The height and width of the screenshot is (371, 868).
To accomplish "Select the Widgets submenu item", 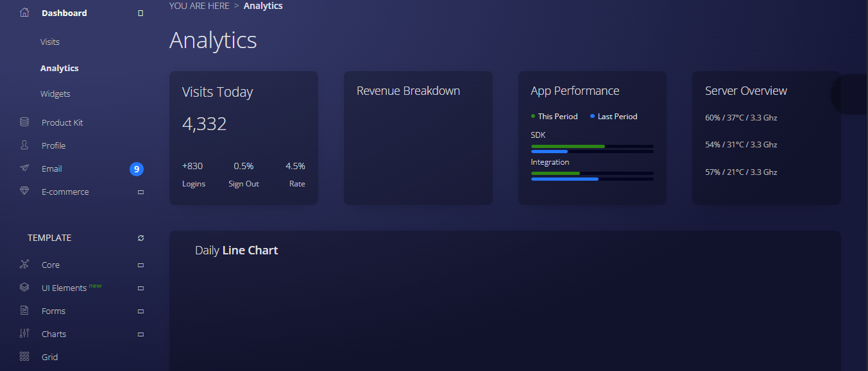I will click(55, 94).
